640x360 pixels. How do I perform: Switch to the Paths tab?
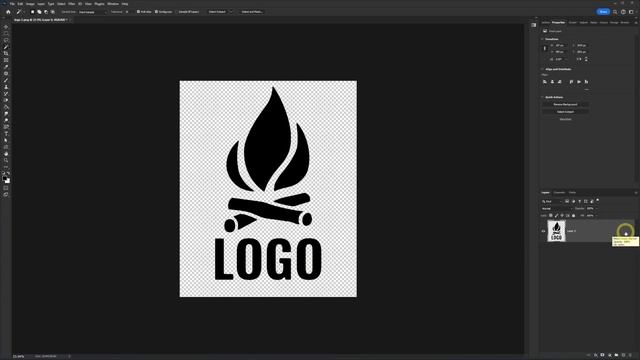pyautogui.click(x=572, y=192)
